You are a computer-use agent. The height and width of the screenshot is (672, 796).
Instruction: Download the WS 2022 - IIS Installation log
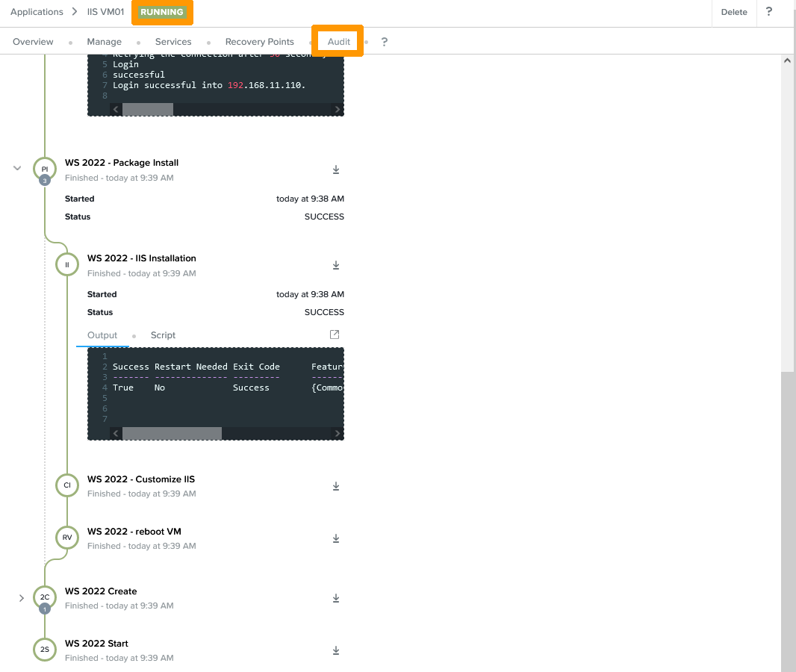pyautogui.click(x=336, y=266)
